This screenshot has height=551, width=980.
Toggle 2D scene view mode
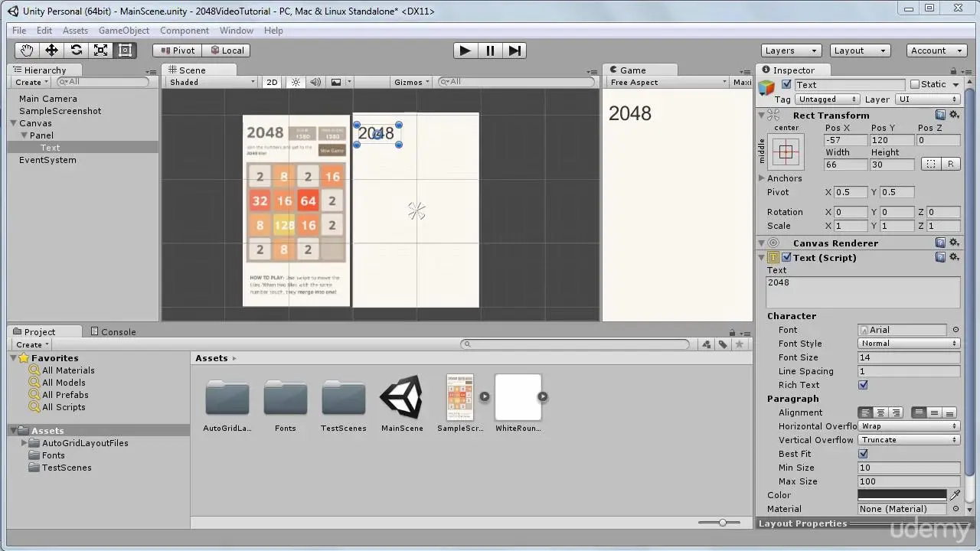272,82
